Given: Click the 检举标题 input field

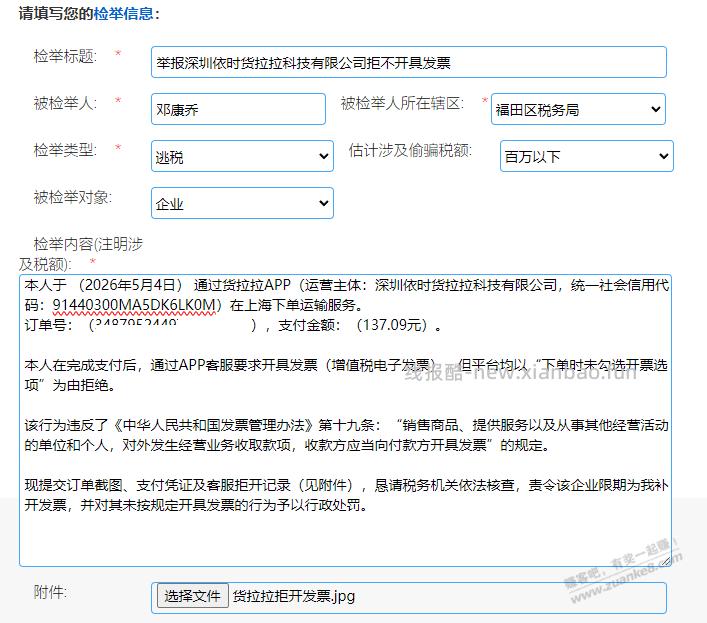Looking at the screenshot, I should tap(409, 62).
